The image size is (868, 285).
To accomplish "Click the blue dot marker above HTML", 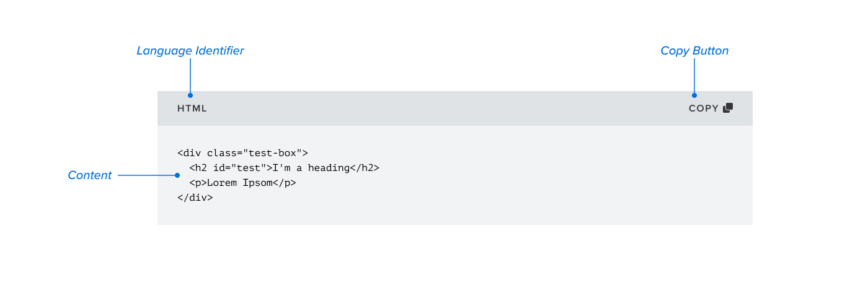I will [190, 95].
